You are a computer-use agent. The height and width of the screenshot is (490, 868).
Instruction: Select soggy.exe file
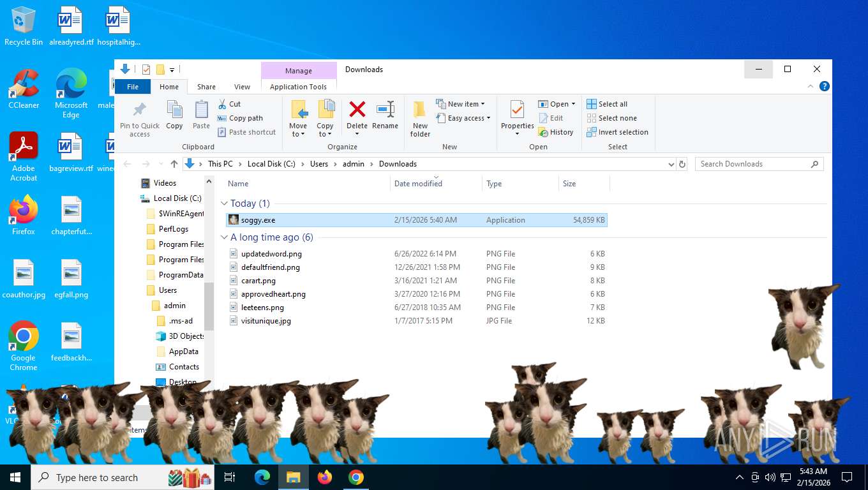click(417, 220)
